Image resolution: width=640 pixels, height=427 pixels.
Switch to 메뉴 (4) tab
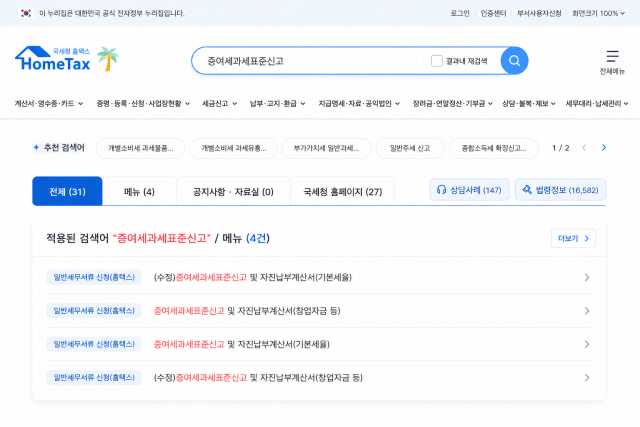click(139, 191)
